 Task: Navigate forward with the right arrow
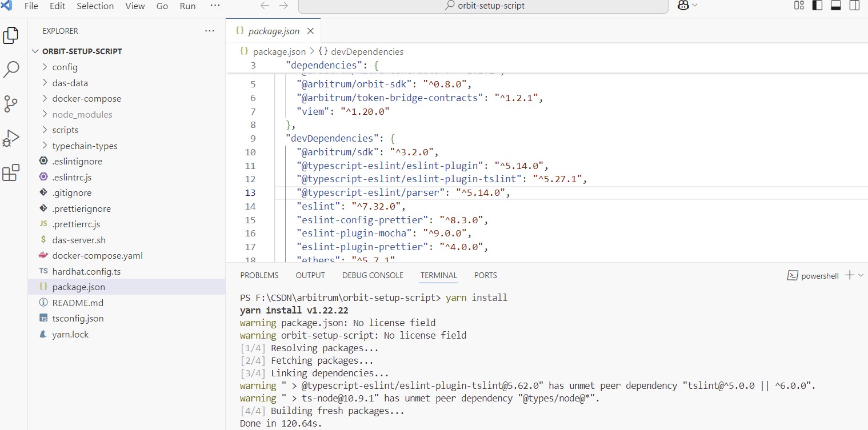(x=283, y=6)
